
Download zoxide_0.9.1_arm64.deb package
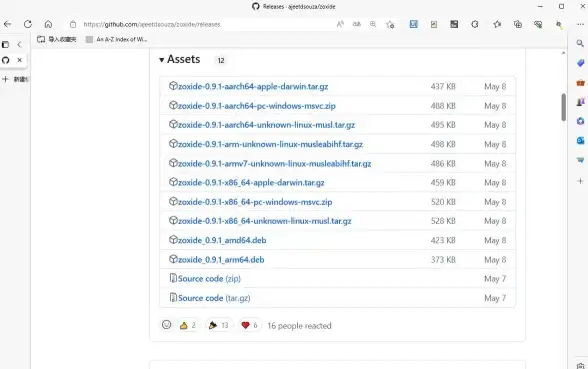click(221, 260)
